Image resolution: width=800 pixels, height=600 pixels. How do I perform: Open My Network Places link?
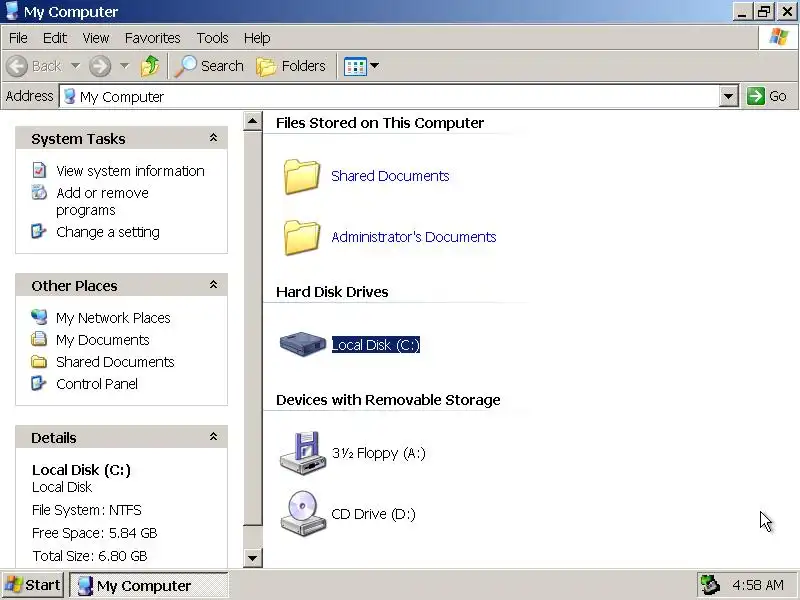click(113, 318)
